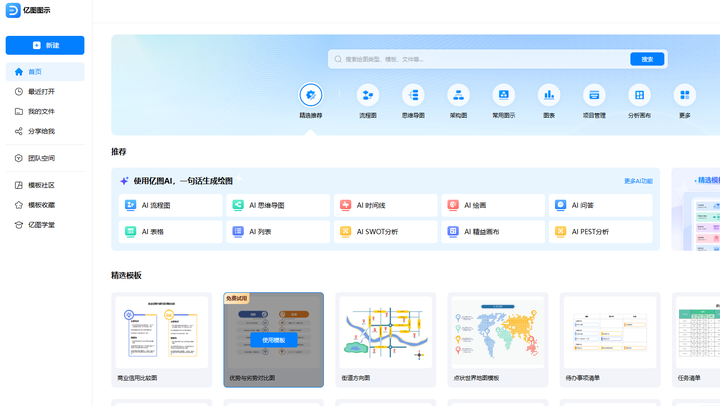
Task: Select the 精选推荐 category icon
Action: pos(311,95)
